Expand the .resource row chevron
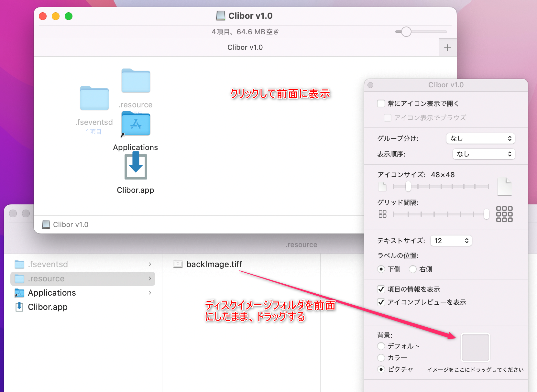 pyautogui.click(x=150, y=278)
